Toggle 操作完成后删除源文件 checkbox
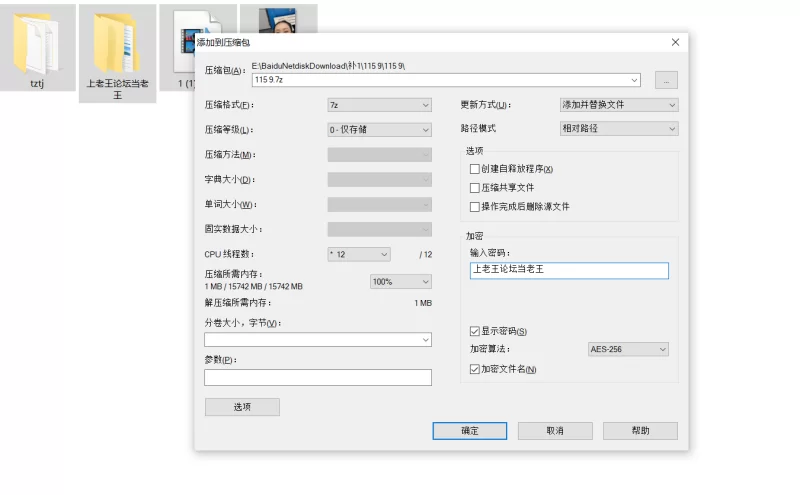This screenshot has height=495, width=800. pyautogui.click(x=475, y=207)
